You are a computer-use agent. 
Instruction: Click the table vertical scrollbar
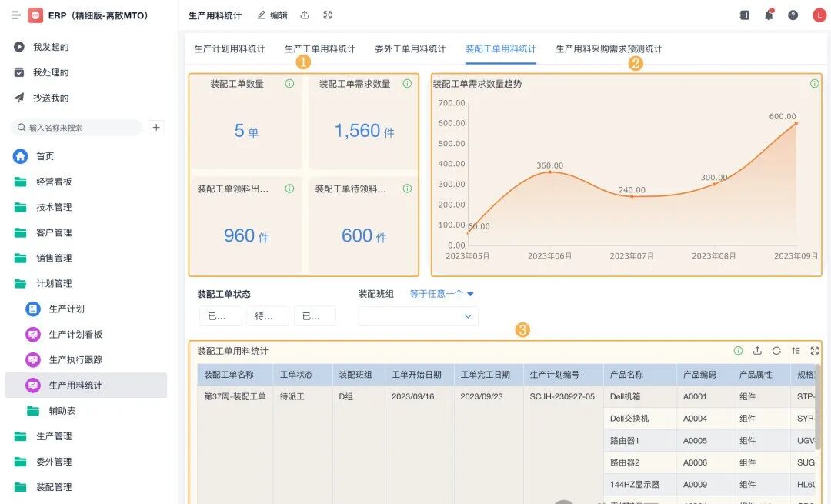tap(818, 407)
